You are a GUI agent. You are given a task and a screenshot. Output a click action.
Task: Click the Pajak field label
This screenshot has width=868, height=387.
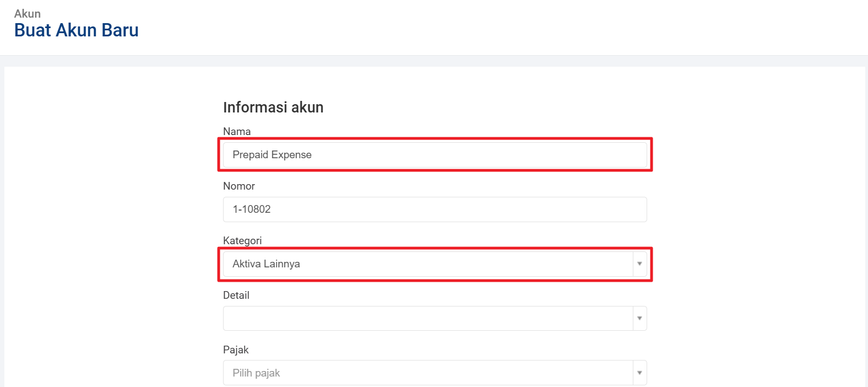[236, 350]
